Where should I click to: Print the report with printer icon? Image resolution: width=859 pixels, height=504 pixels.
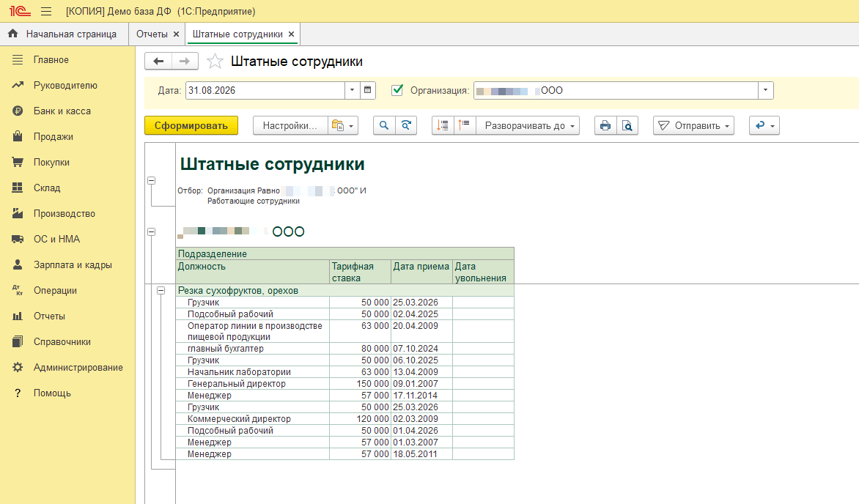pos(605,125)
